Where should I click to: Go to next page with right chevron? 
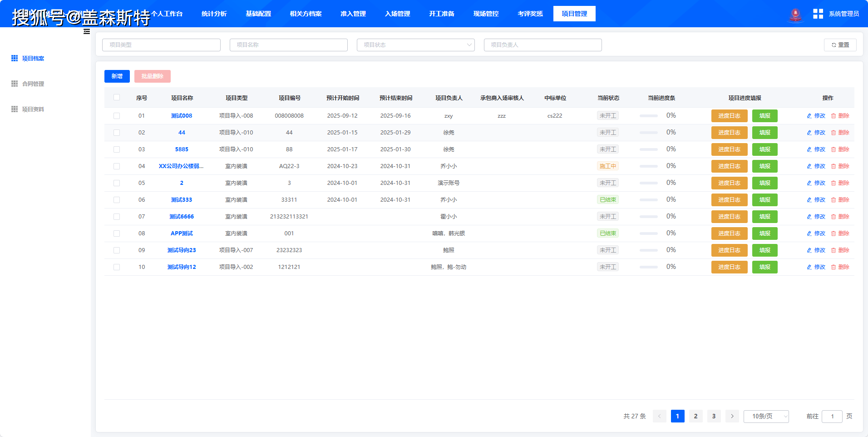pos(732,416)
